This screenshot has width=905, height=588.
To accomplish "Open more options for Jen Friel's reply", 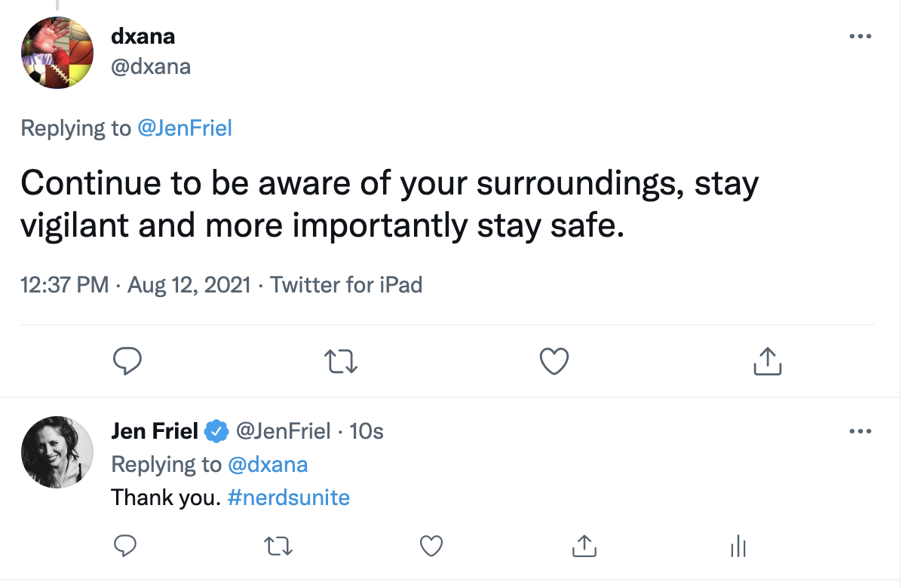I will point(860,432).
